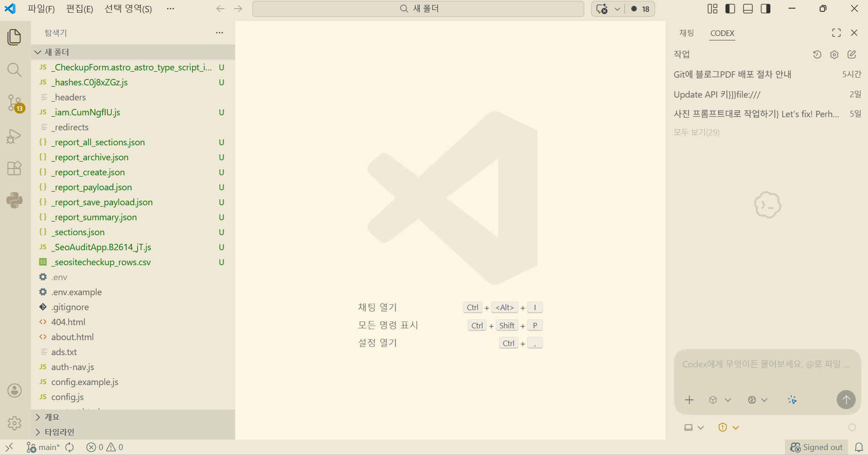
Task: Send the Codex message
Action: 846,400
